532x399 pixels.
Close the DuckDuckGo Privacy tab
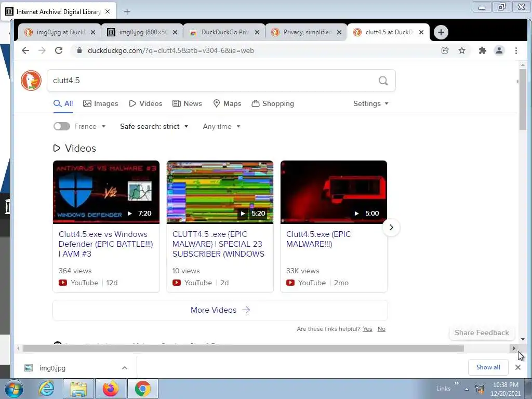257,32
